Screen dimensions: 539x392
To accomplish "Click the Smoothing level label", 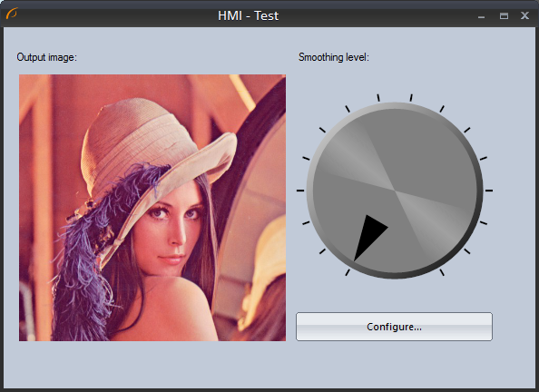I will click(x=333, y=57).
